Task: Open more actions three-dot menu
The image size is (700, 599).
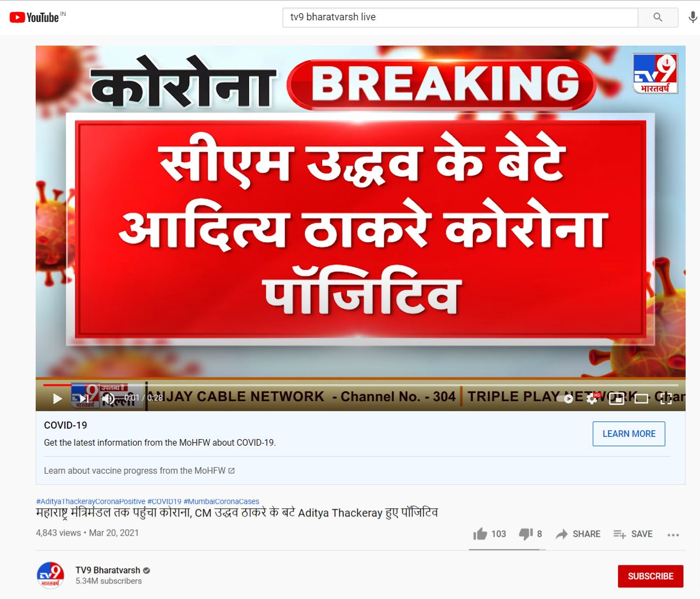Action: (673, 535)
